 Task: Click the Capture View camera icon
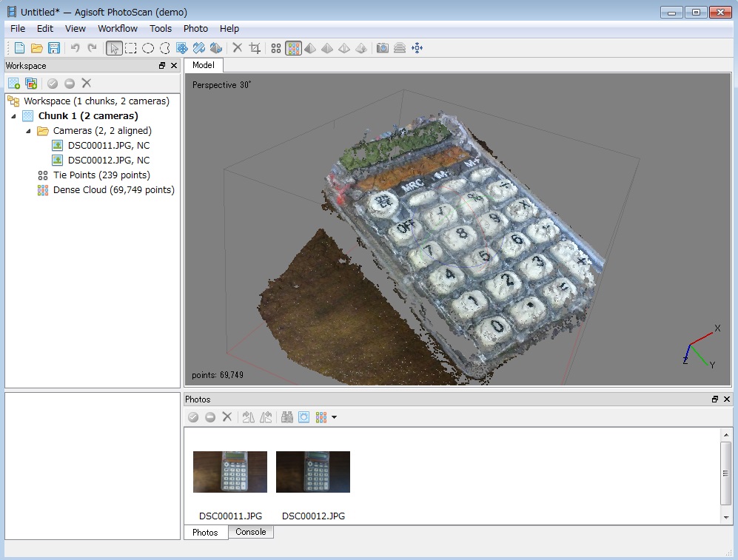382,48
